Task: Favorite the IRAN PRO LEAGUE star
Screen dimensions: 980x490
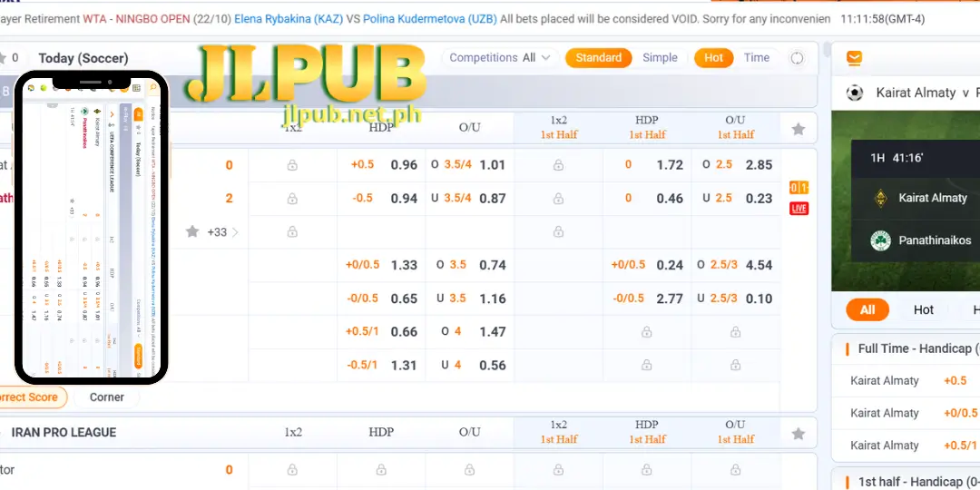Action: [x=799, y=433]
